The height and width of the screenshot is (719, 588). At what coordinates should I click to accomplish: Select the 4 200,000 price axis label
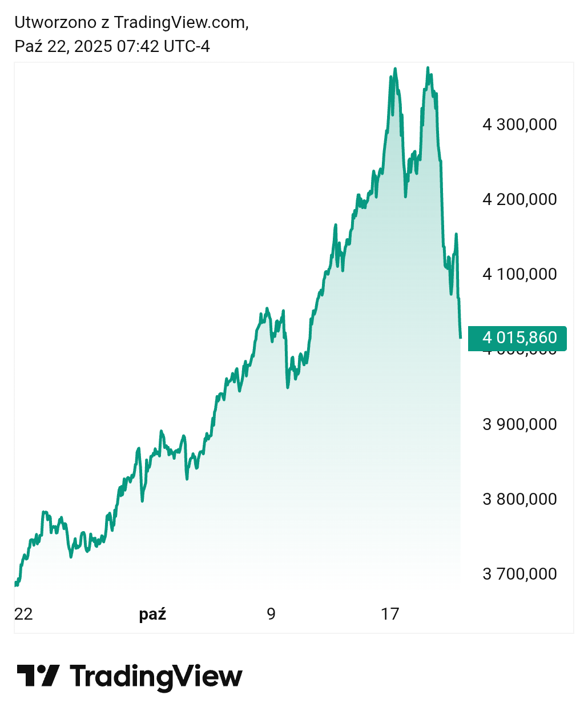519,199
